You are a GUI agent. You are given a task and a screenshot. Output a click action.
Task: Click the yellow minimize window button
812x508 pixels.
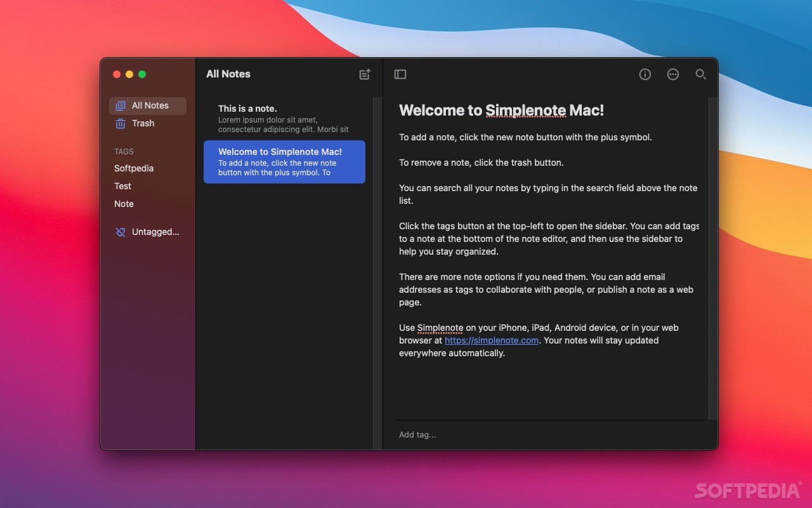click(x=129, y=74)
